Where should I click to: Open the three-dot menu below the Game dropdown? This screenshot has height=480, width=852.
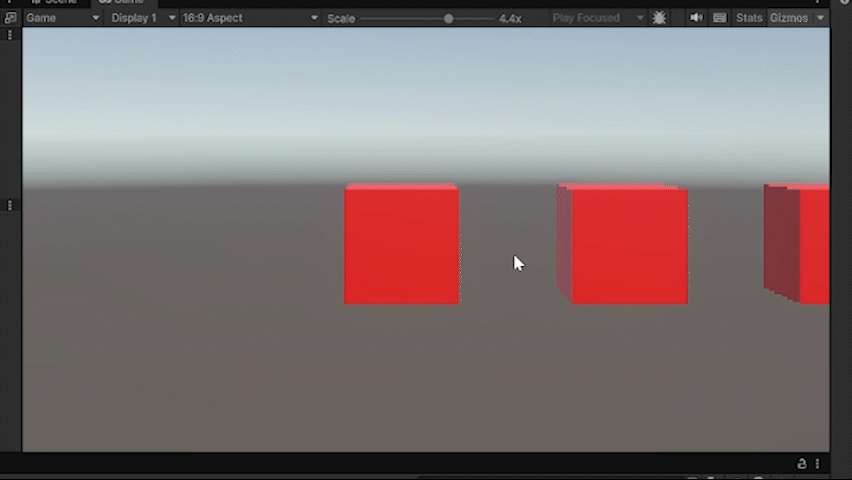coord(10,35)
